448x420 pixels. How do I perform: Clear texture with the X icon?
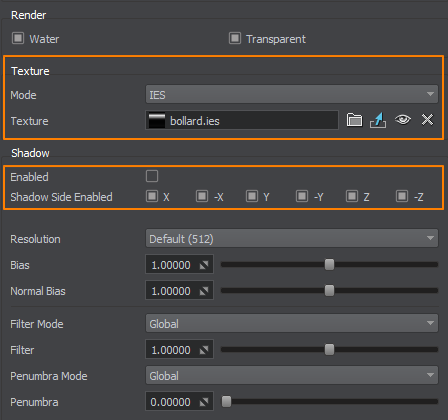pos(427,120)
